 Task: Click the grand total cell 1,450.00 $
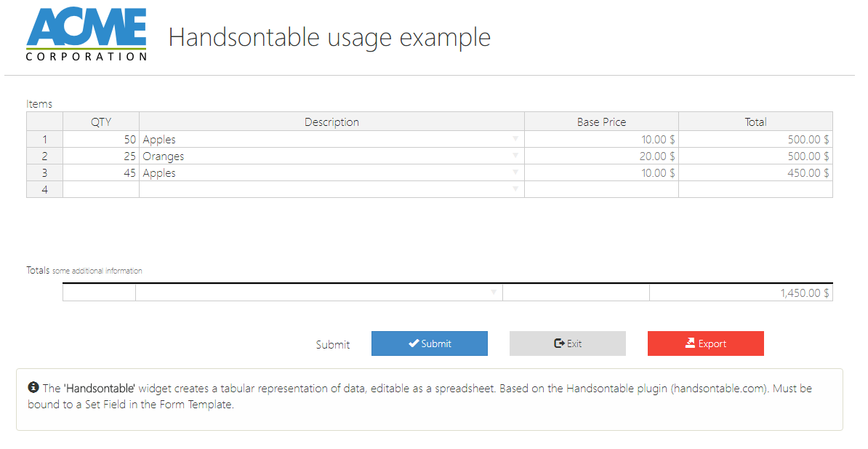pos(741,293)
